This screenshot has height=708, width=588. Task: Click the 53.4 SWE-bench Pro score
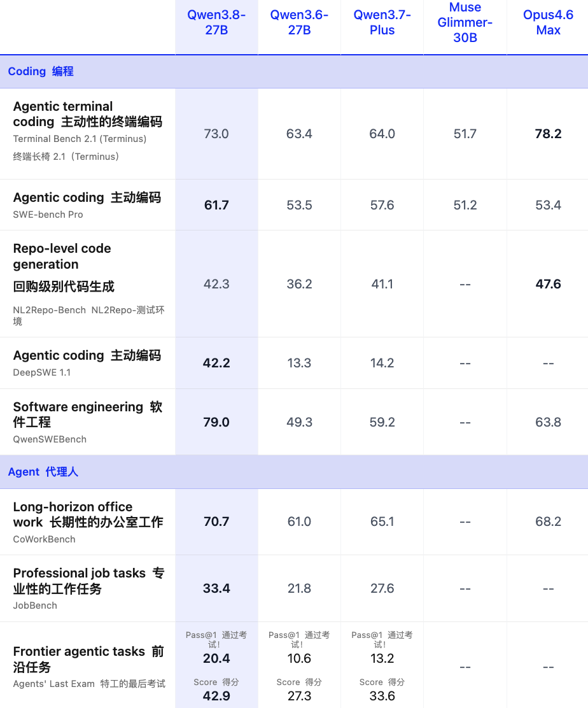pos(548,205)
